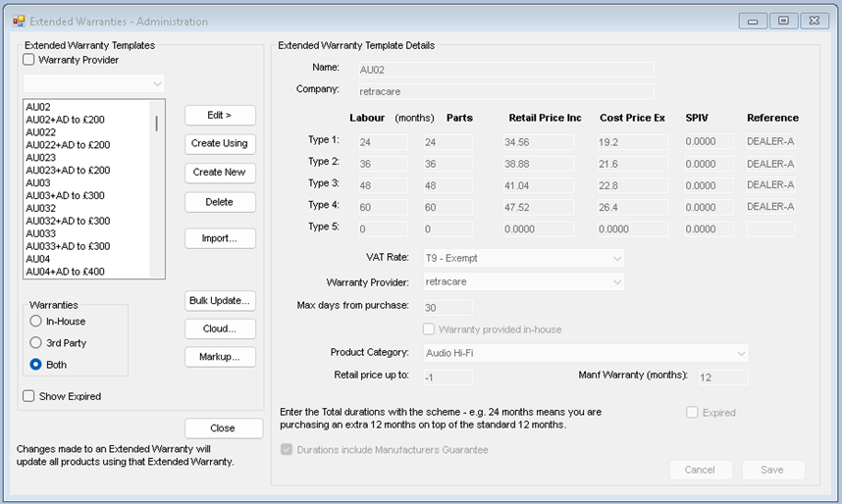Click the Max days from purchase field
The image size is (842, 504).
[447, 308]
